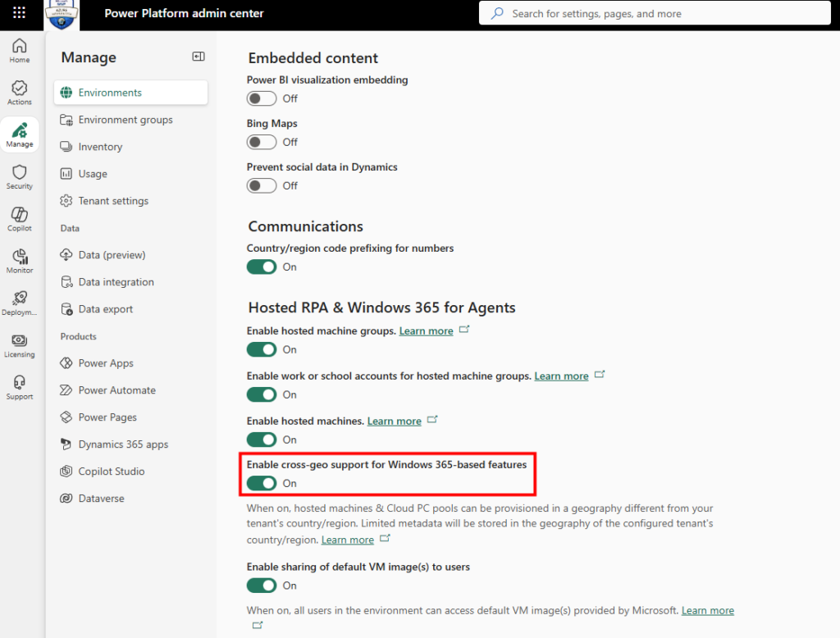Viewport: 840px width, 638px height.
Task: Toggle Power BI visualization embedding switch
Action: [x=262, y=98]
